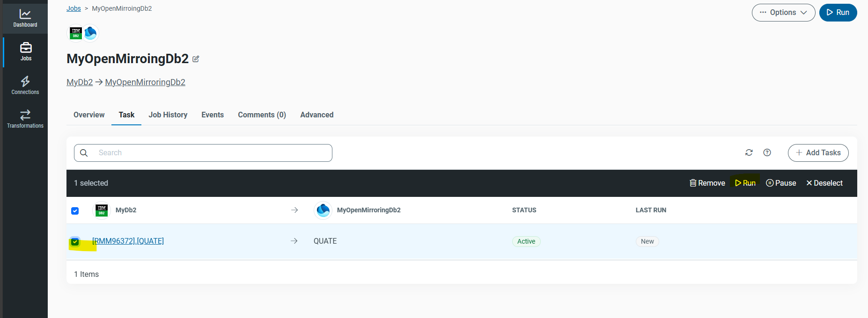Viewport: 868px width, 318px height.
Task: Remove the selected task
Action: (x=707, y=183)
